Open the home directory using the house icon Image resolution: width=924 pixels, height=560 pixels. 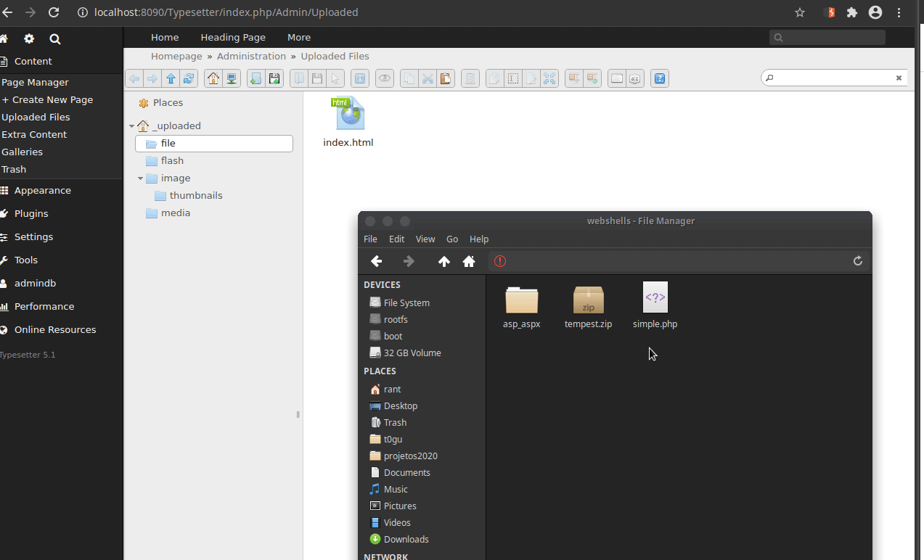(213, 78)
